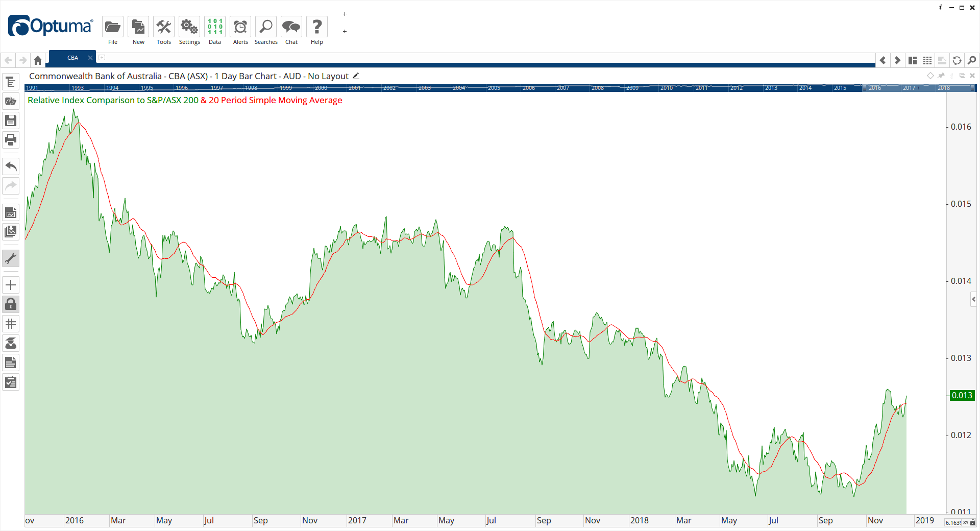The height and width of the screenshot is (531, 980).
Task: Toggle the grid lines sidebar button
Action: click(11, 324)
